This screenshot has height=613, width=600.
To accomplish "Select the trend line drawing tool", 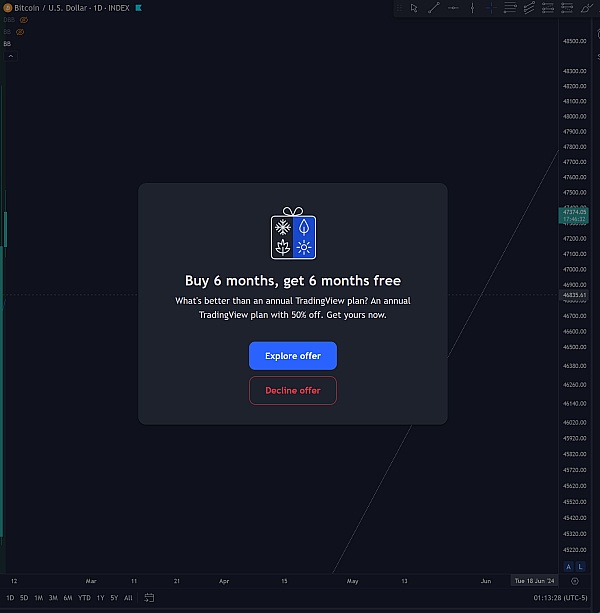I will tap(433, 8).
